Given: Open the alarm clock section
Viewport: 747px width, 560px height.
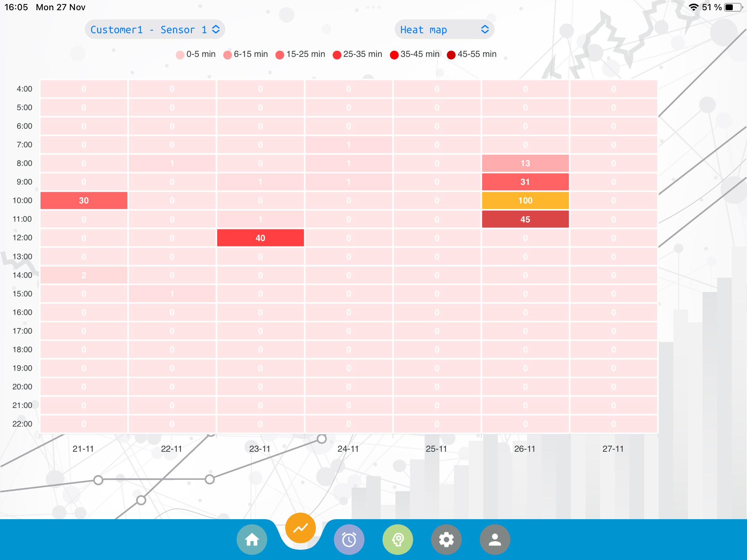Looking at the screenshot, I should click(x=349, y=540).
